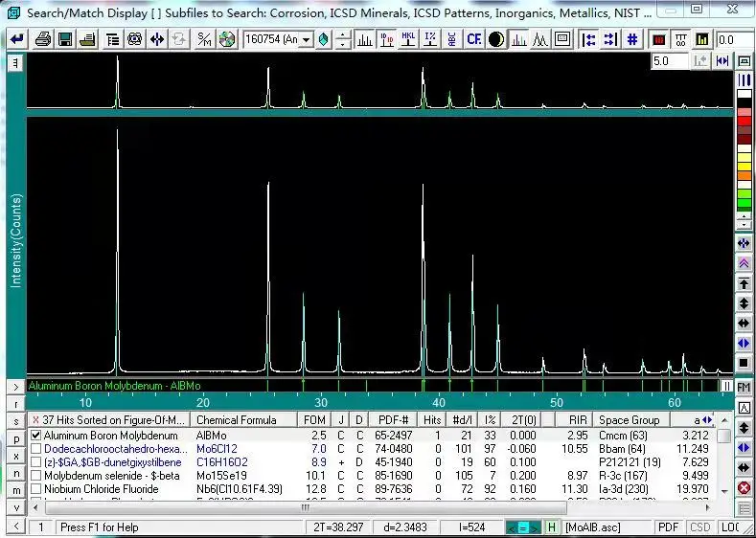Click the printer icon in toolbar
Image resolution: width=756 pixels, height=538 pixels.
pyautogui.click(x=43, y=39)
